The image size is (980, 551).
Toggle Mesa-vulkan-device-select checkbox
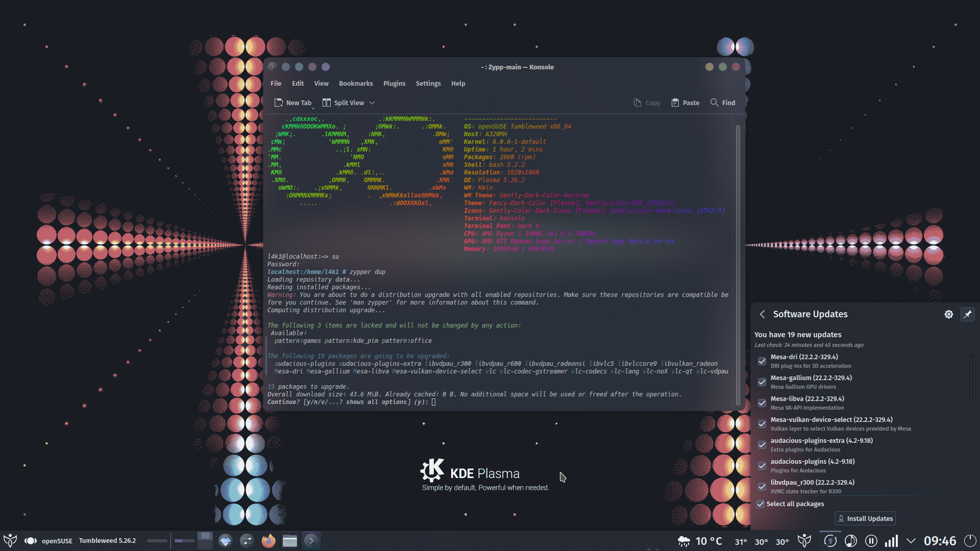[762, 424]
